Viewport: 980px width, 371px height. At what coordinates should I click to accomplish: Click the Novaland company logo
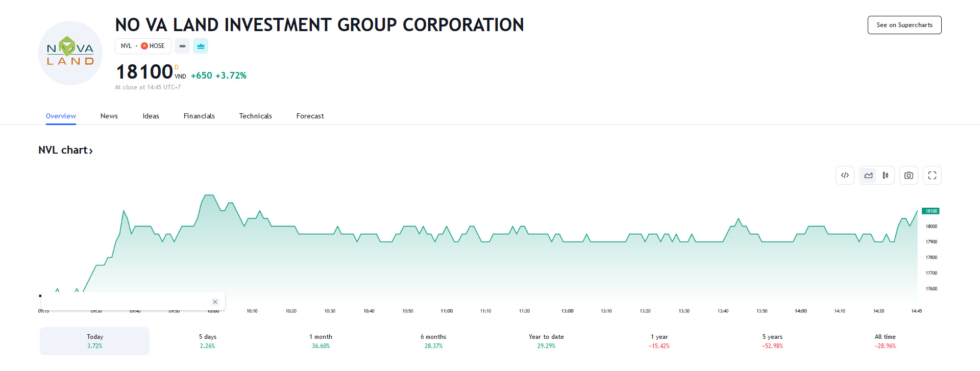pos(70,53)
